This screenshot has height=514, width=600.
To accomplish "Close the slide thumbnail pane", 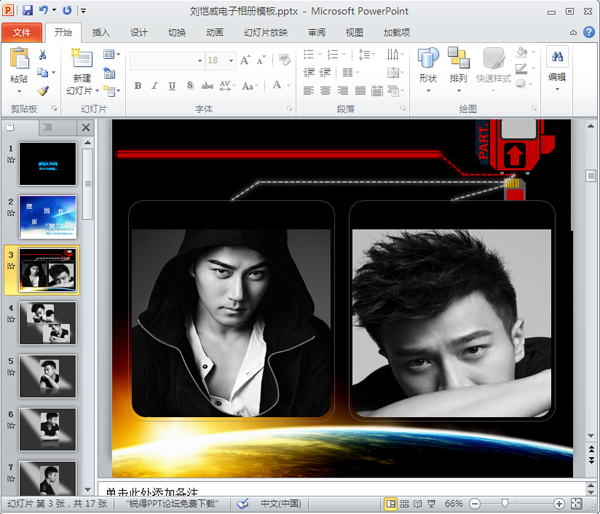I will [86, 127].
